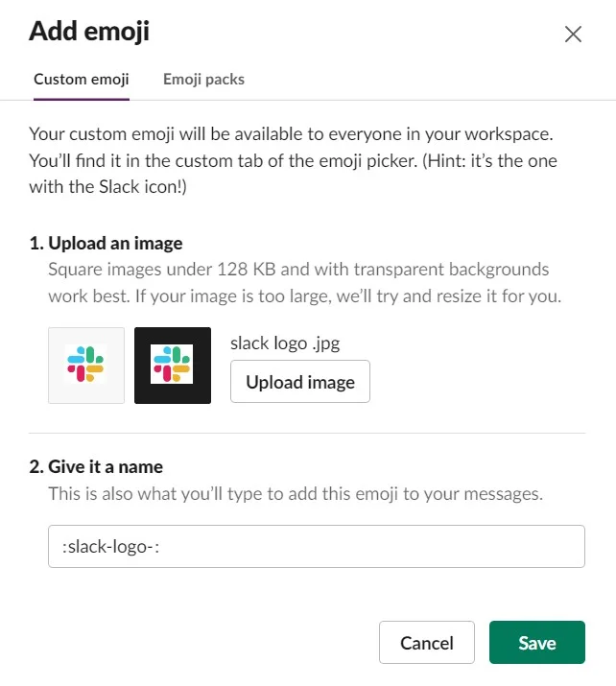616x686 pixels.
Task: Save the custom emoji
Action: pyautogui.click(x=537, y=642)
